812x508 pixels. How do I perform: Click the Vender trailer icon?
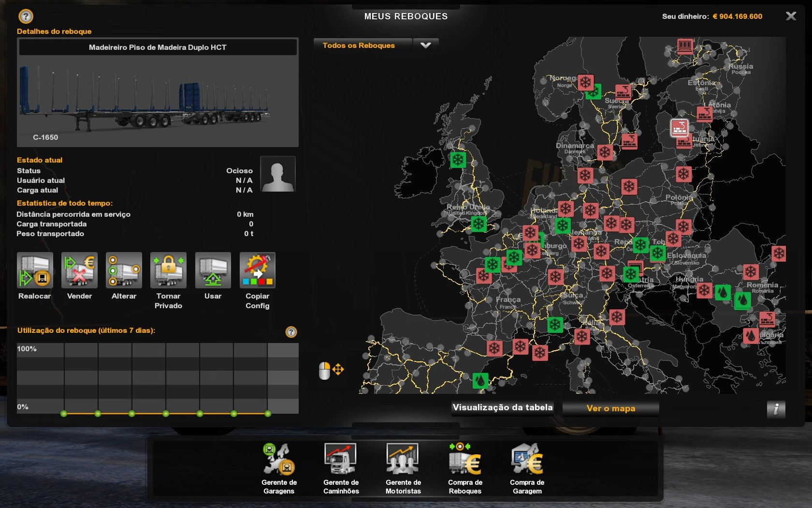tap(79, 270)
